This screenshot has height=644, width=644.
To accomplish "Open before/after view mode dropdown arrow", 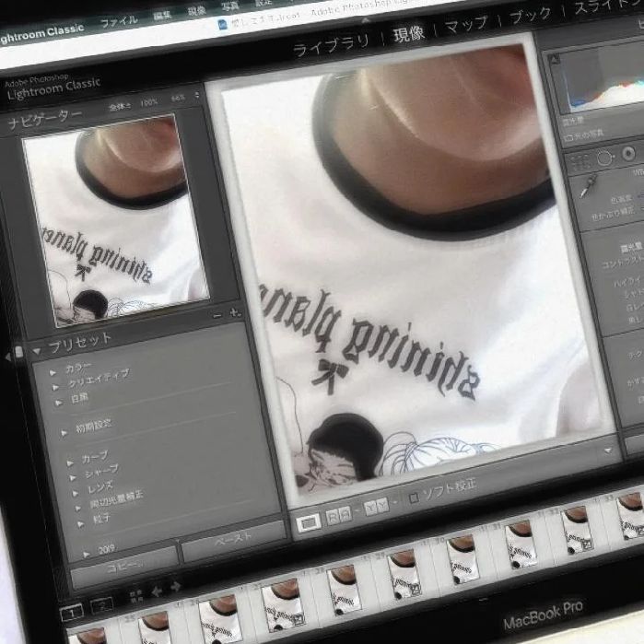I will coord(395,502).
